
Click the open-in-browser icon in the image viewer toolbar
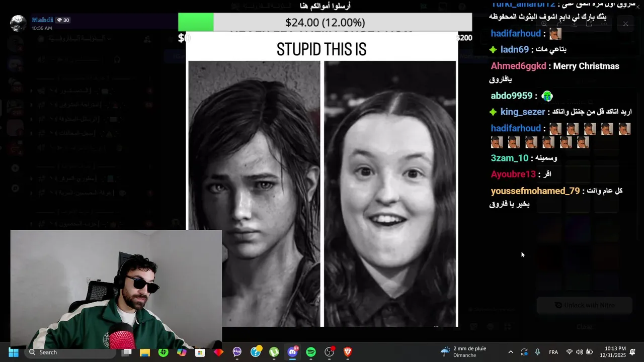point(589,24)
